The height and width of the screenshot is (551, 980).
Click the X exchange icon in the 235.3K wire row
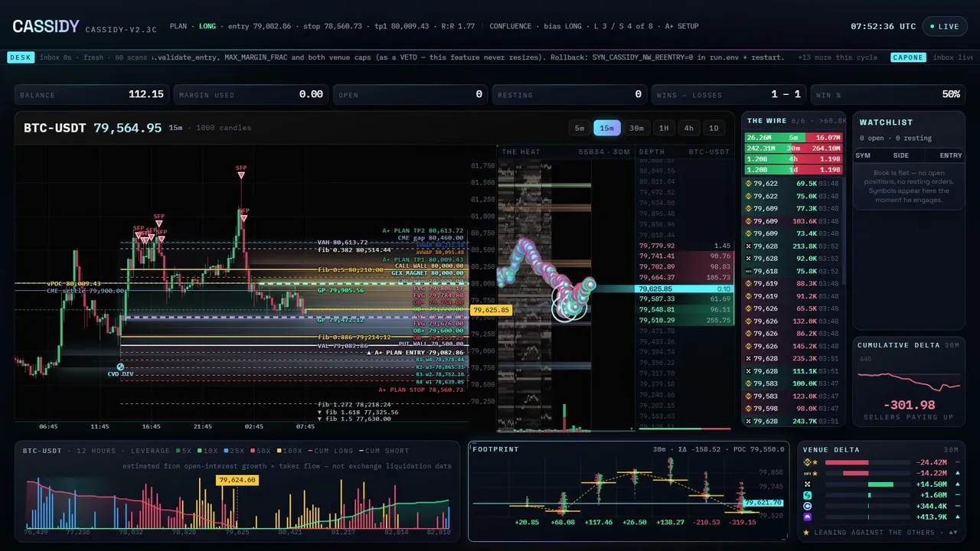pyautogui.click(x=748, y=358)
